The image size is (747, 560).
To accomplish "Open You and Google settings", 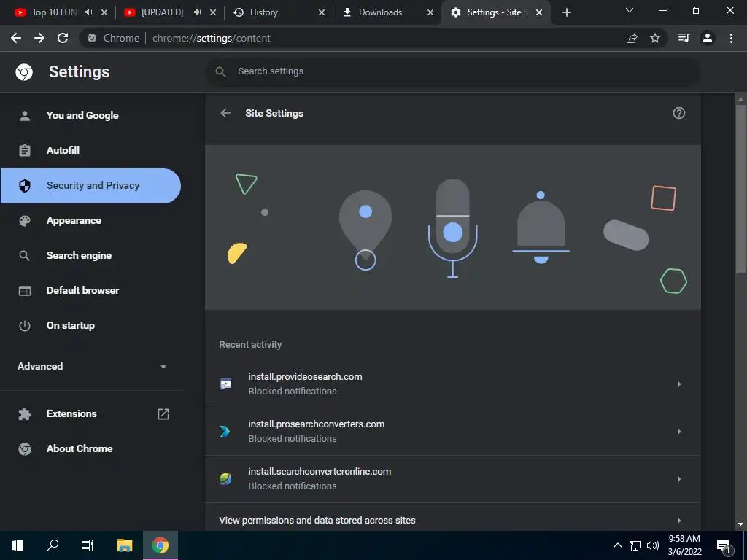I will (x=82, y=115).
